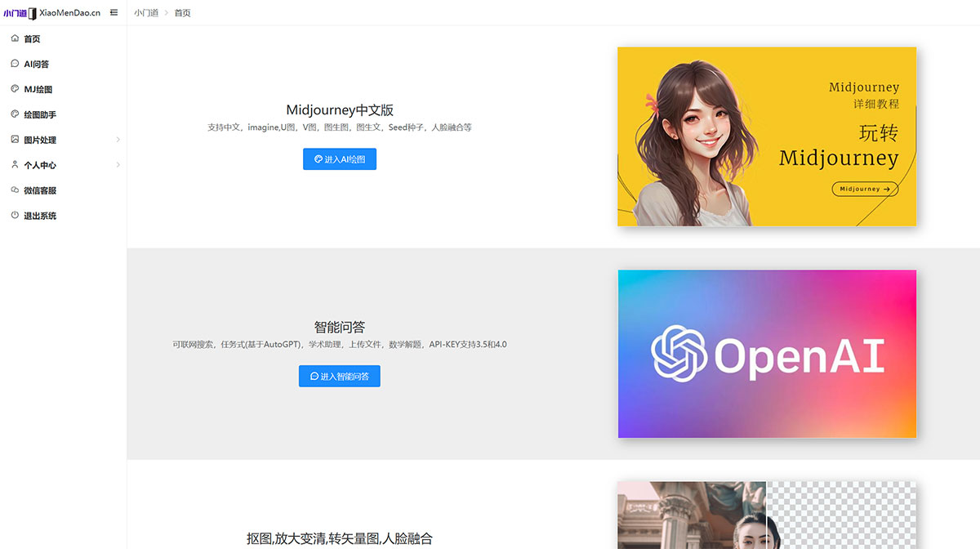The height and width of the screenshot is (549, 980).
Task: Toggle the sidebar collapse control
Action: pyautogui.click(x=113, y=12)
